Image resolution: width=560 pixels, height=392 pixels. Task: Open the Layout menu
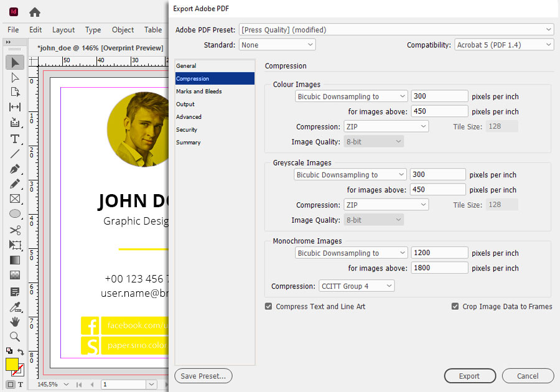tap(63, 30)
